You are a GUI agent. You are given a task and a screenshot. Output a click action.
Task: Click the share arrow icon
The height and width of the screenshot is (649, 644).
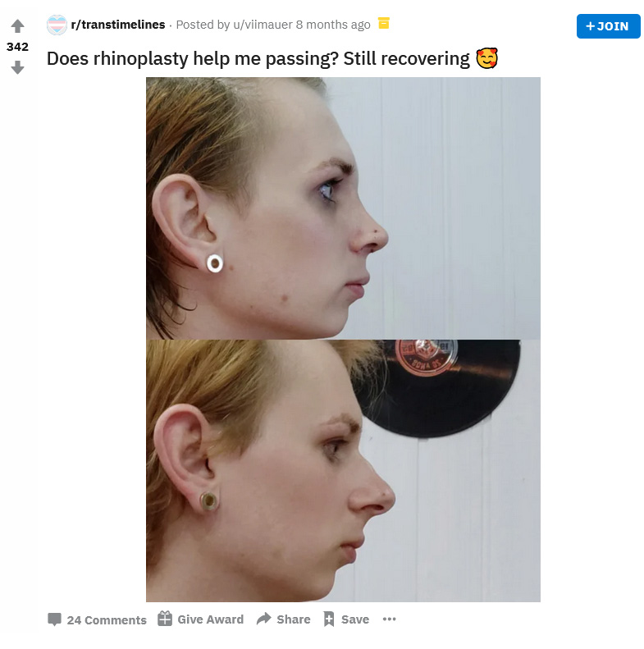tap(263, 619)
